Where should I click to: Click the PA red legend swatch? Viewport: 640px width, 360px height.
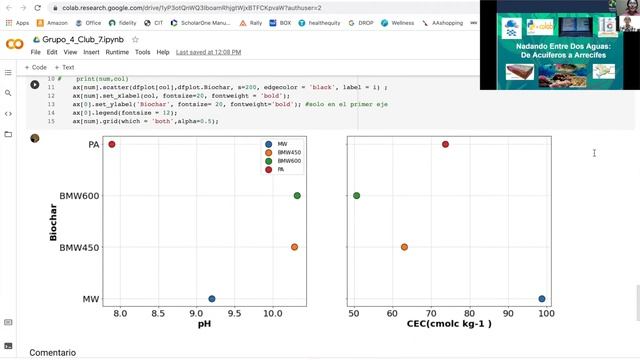tap(269, 169)
